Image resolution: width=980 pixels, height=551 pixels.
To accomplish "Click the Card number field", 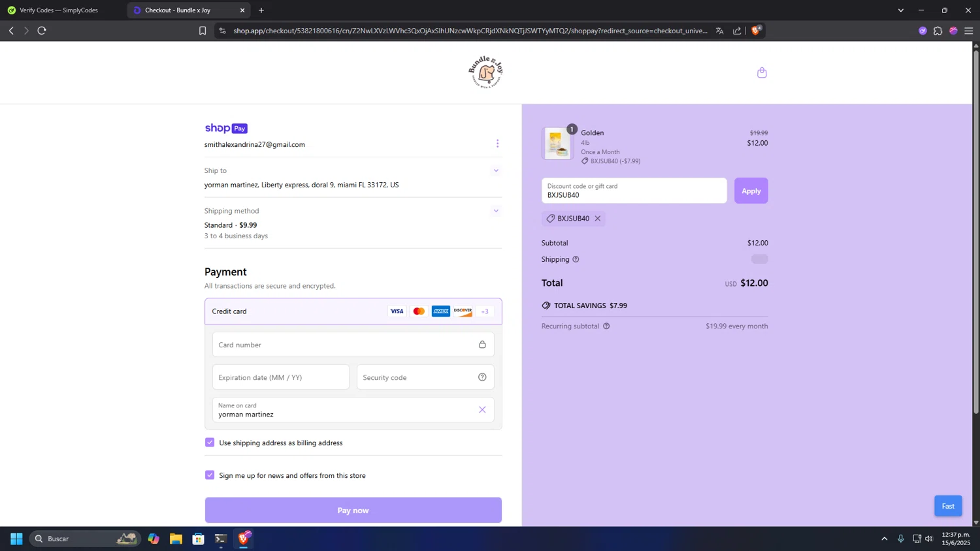I will 353,345.
